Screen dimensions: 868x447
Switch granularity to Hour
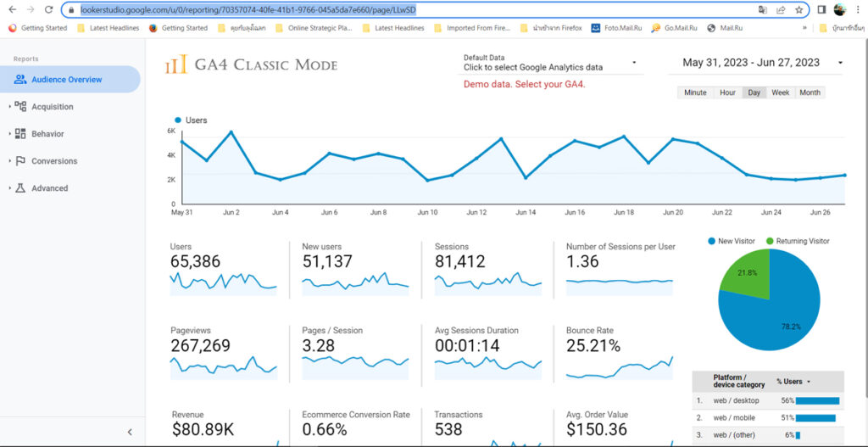coord(727,92)
